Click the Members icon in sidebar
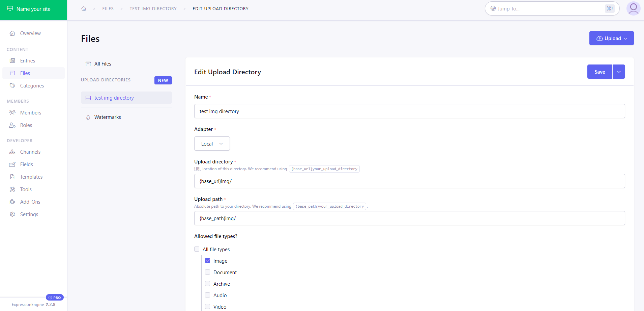This screenshot has width=644, height=311. coord(12,112)
